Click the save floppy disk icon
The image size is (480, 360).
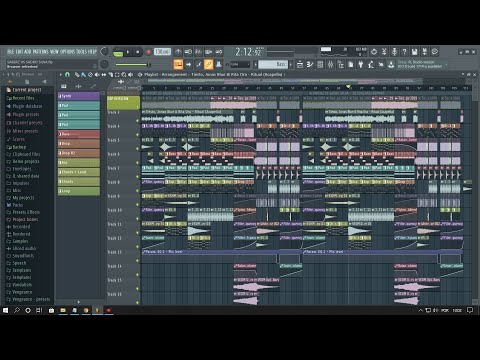[x=414, y=52]
